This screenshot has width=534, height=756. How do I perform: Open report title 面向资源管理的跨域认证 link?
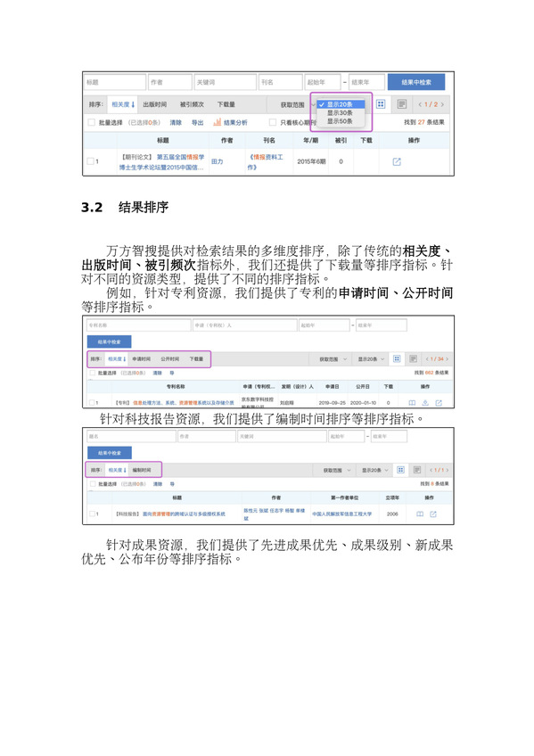pyautogui.click(x=185, y=514)
